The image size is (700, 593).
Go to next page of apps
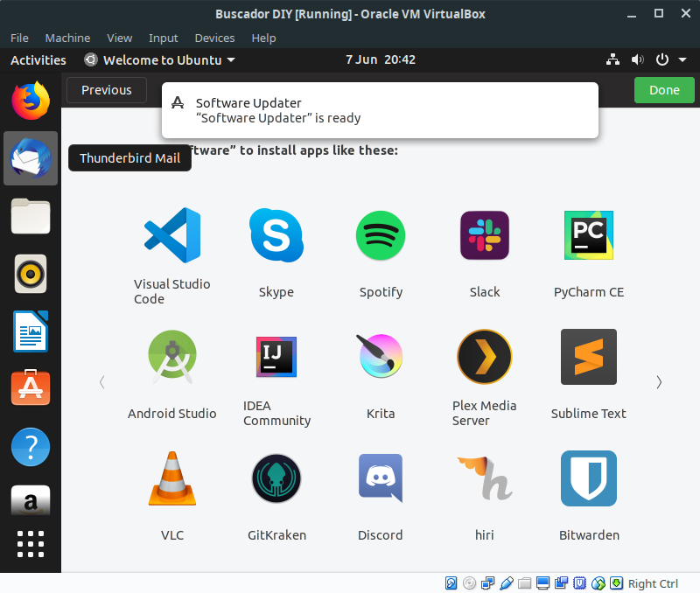[x=659, y=382]
